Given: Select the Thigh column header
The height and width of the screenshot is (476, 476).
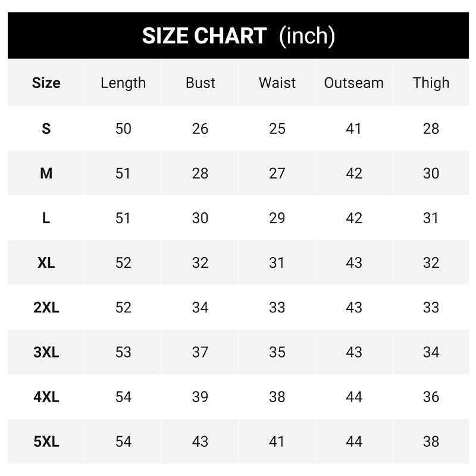Looking at the screenshot, I should [431, 83].
